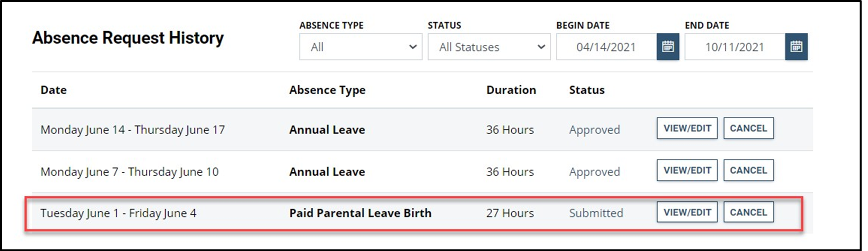Click the Absence Request History title

click(x=129, y=38)
